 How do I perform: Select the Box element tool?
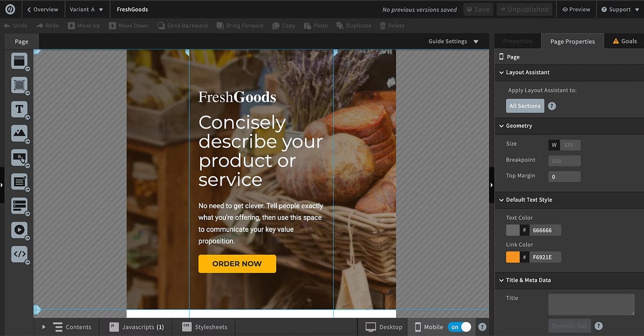coord(19,85)
